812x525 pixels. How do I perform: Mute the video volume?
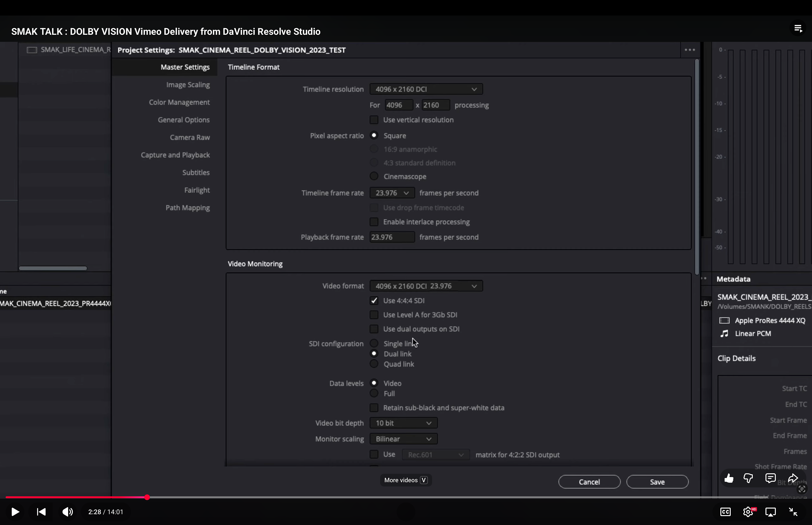(x=67, y=512)
